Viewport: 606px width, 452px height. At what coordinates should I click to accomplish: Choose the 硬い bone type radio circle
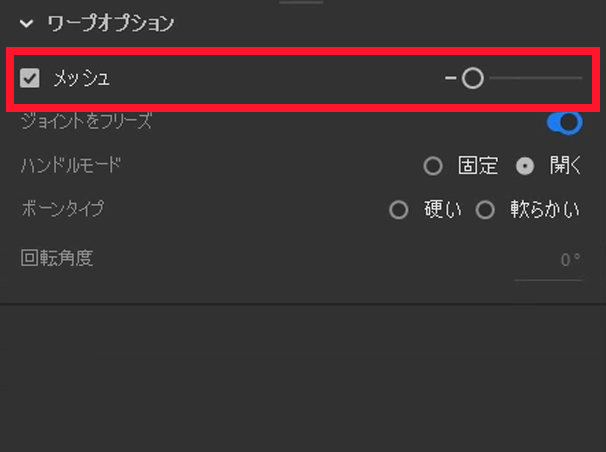coord(399,210)
